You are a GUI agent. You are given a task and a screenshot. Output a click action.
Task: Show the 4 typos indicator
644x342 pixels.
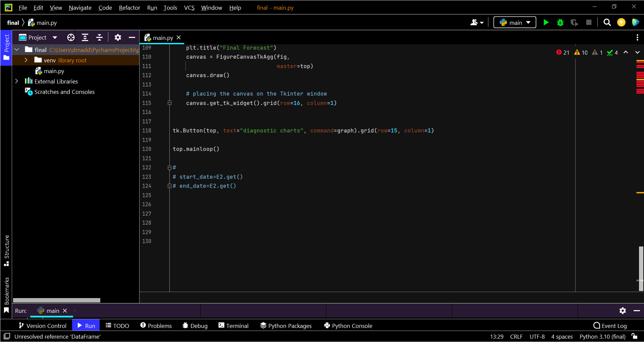tap(612, 52)
